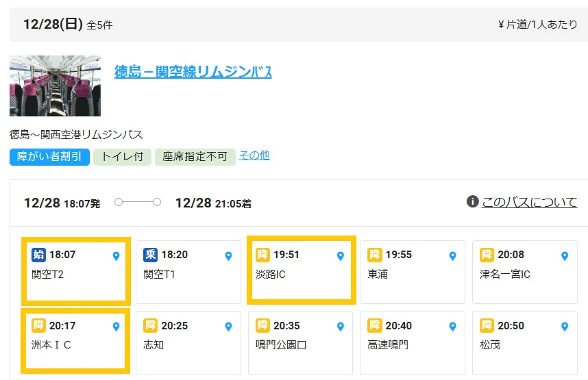Select the 19:51 淡路IC drop-off stop card
This screenshot has width=588, height=380.
click(302, 270)
